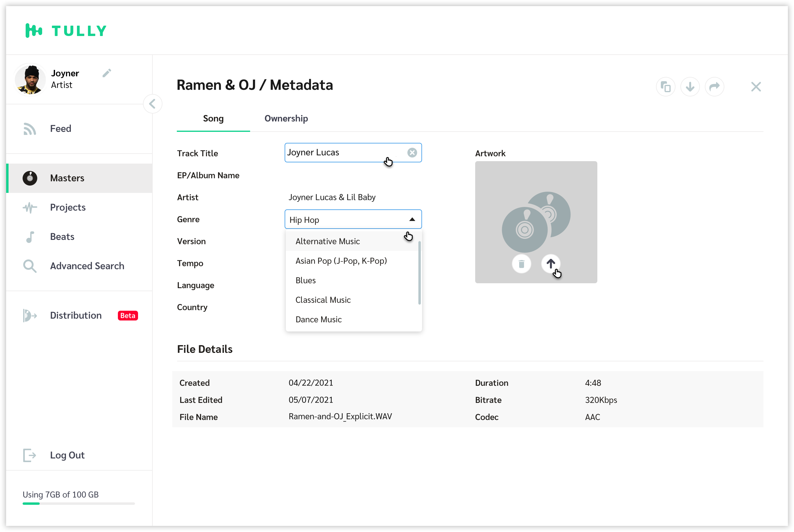Click the Codec value AAC
The width and height of the screenshot is (794, 532).
click(592, 417)
